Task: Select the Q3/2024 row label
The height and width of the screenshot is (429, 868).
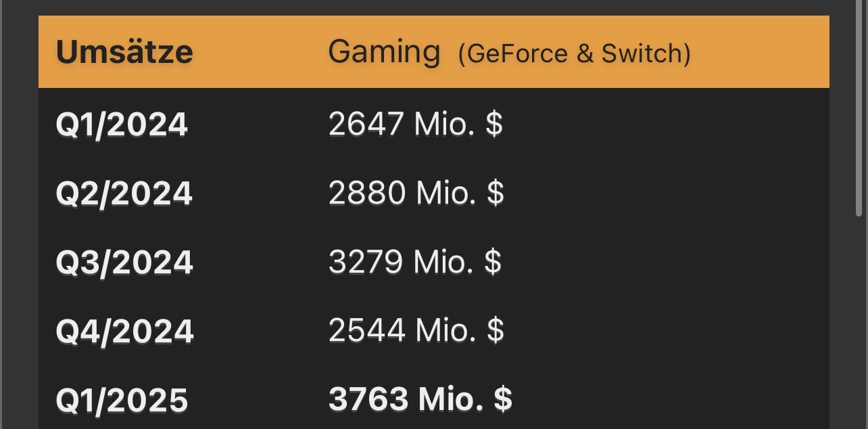Action: point(124,263)
